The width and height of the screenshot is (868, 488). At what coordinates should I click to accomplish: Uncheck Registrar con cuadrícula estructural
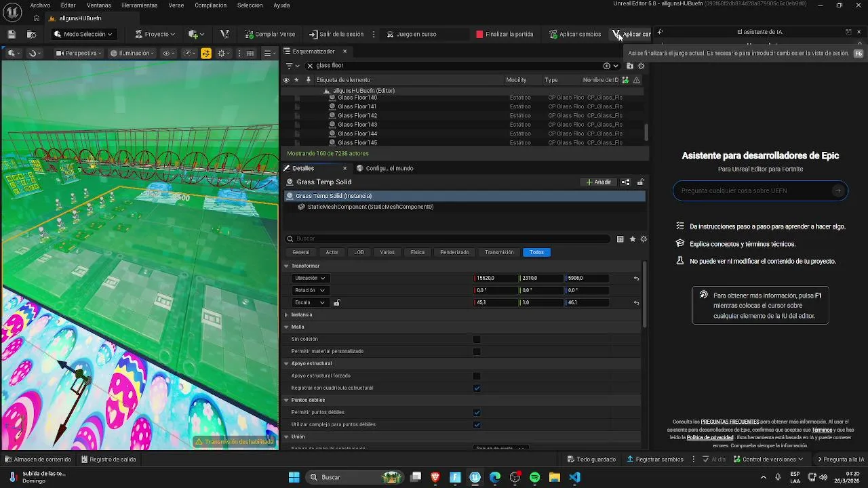pyautogui.click(x=477, y=388)
